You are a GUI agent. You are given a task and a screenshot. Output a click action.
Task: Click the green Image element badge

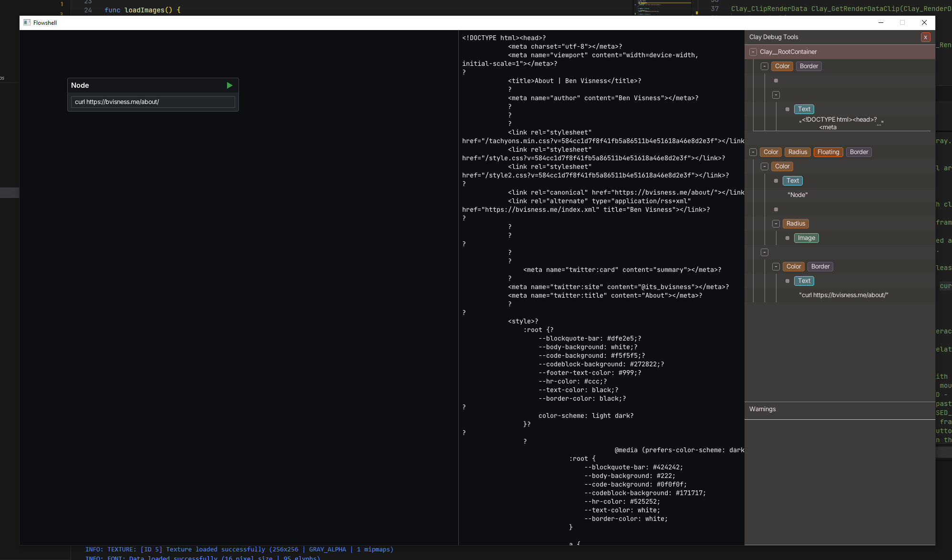click(806, 238)
